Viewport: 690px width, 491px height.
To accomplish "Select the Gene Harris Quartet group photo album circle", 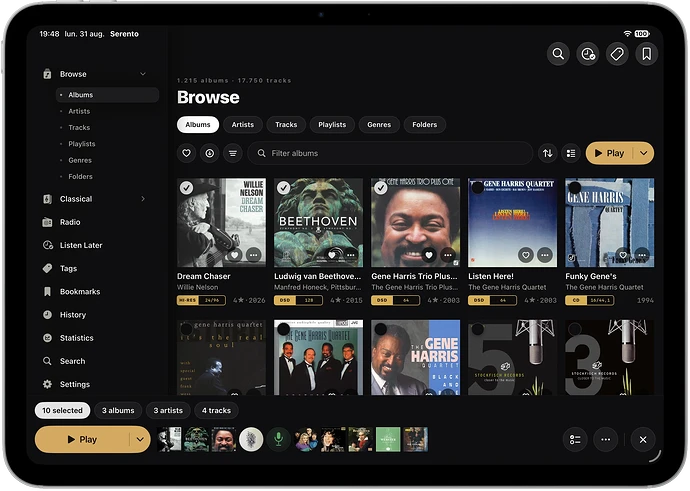I will pyautogui.click(x=283, y=329).
